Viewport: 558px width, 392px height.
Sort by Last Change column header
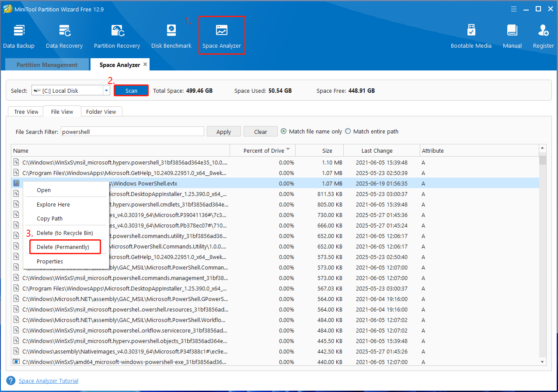pos(382,150)
